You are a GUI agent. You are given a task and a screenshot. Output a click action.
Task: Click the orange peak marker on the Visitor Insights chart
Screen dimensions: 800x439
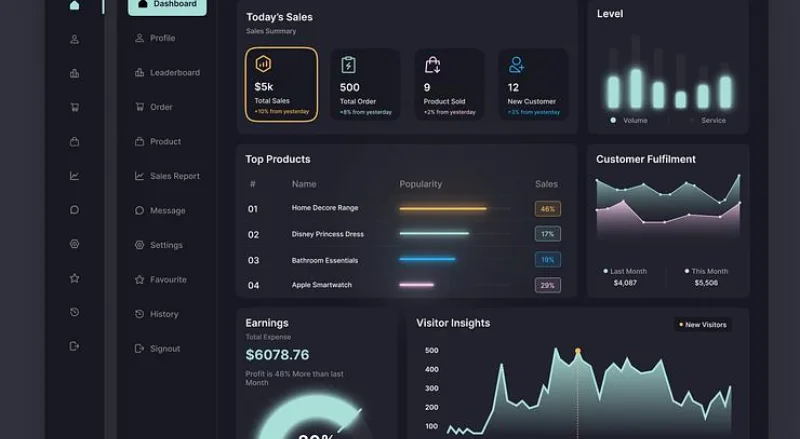point(578,351)
